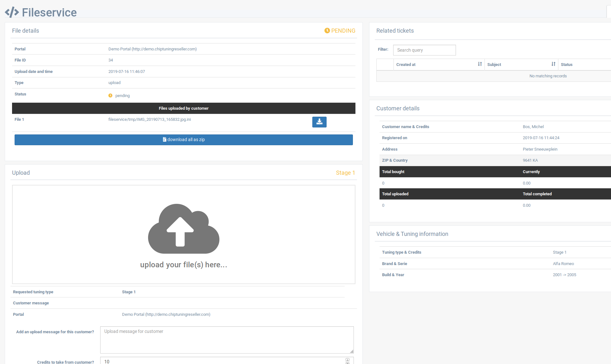Click the build year 2001 -> 2005
Image resolution: width=611 pixels, height=364 pixels.
564,275
